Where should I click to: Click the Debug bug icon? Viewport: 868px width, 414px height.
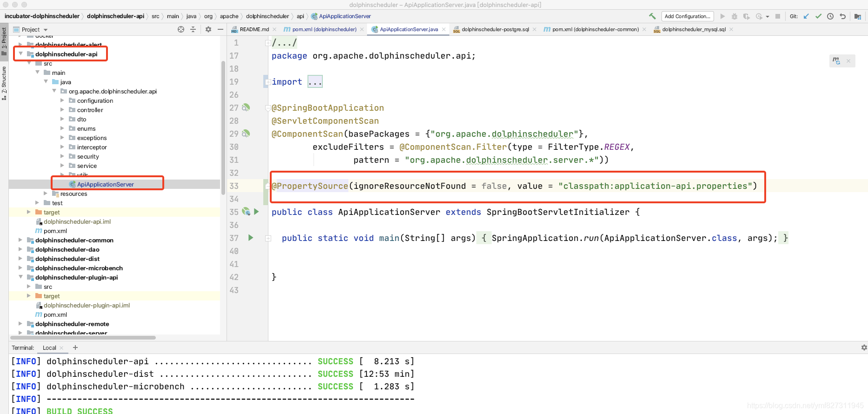click(734, 16)
